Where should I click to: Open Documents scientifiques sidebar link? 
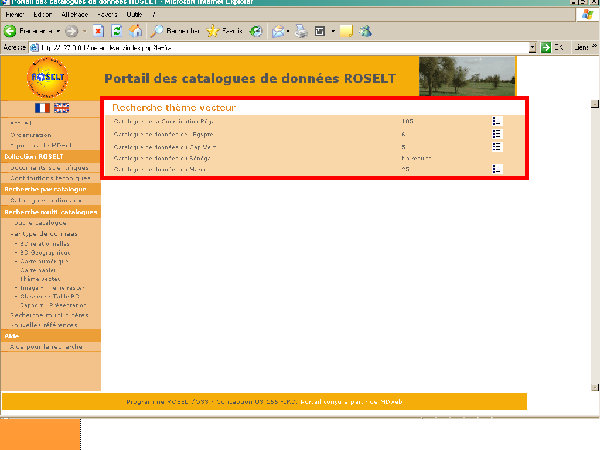[49, 168]
